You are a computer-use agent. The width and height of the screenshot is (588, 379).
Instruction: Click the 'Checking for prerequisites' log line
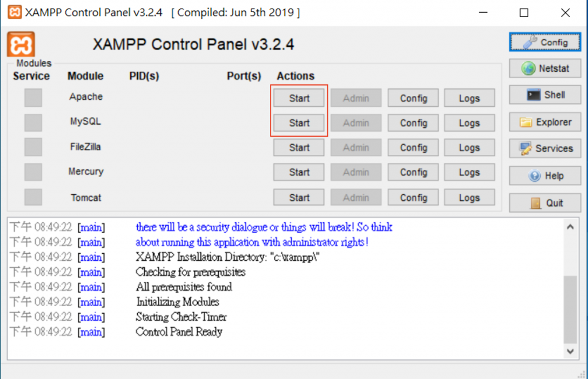(191, 272)
